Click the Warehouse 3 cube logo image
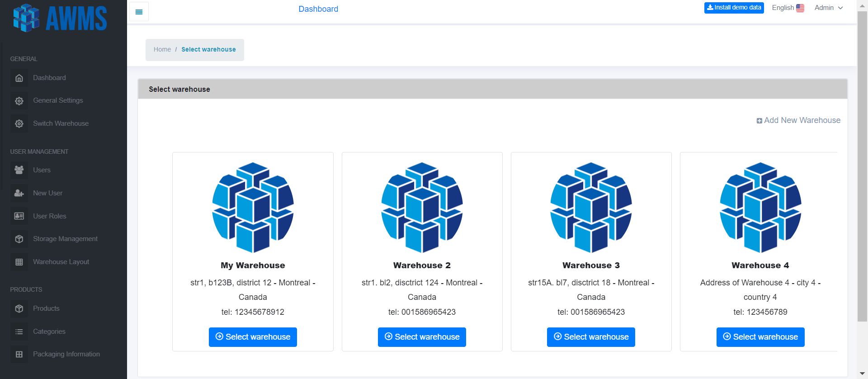Screen dimensions: 868x379 pyautogui.click(x=591, y=207)
